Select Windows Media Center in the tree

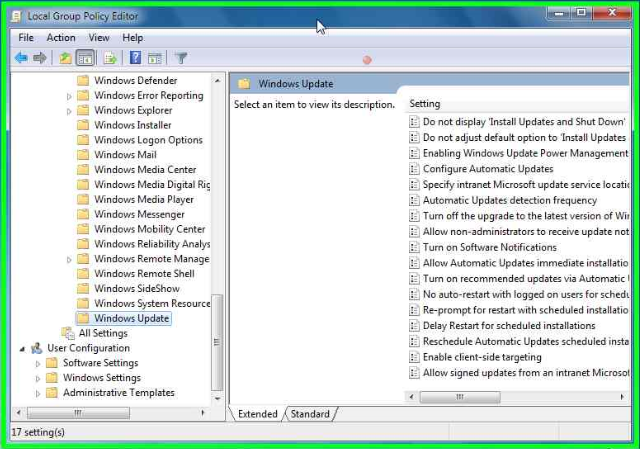point(145,169)
